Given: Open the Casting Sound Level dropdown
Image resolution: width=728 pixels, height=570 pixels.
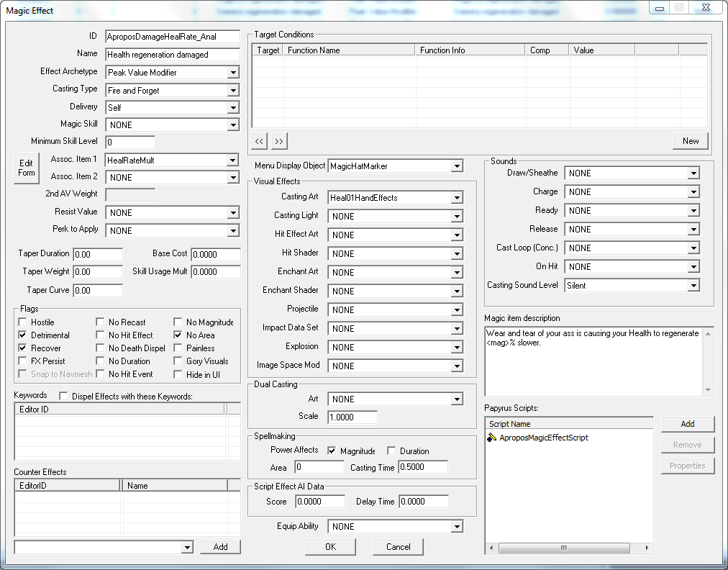Looking at the screenshot, I should click(693, 285).
